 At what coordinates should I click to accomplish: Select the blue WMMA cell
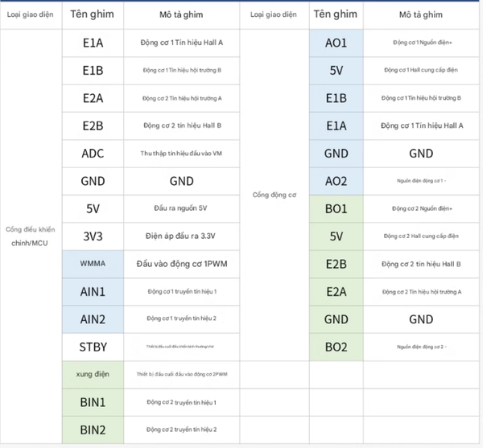pyautogui.click(x=93, y=264)
